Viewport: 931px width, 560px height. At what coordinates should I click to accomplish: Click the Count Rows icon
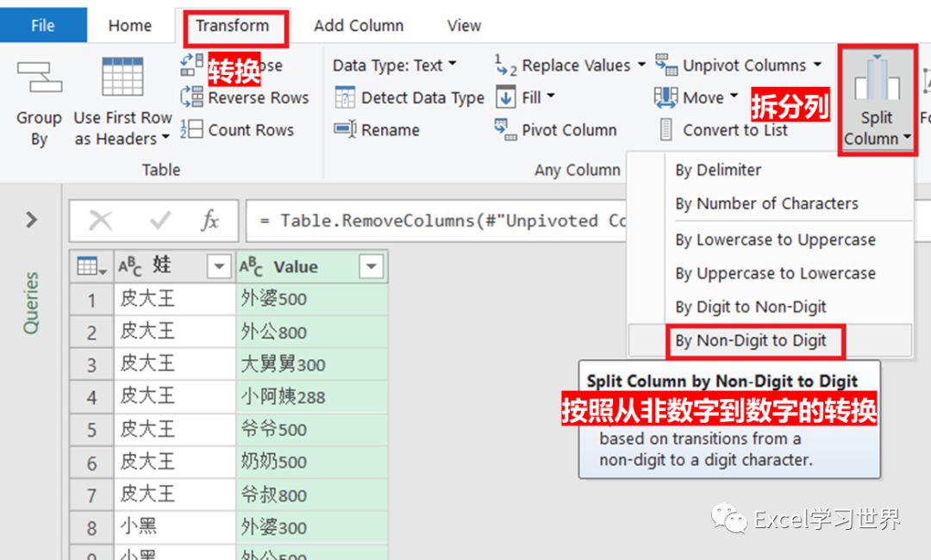coord(191,129)
